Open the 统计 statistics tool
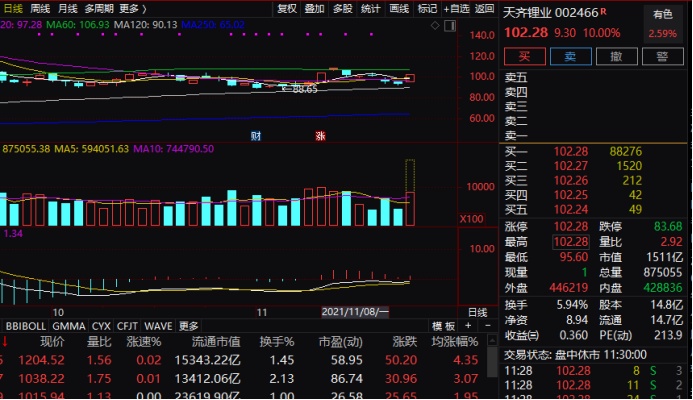Viewport: 693px width, 400px height. [370, 8]
